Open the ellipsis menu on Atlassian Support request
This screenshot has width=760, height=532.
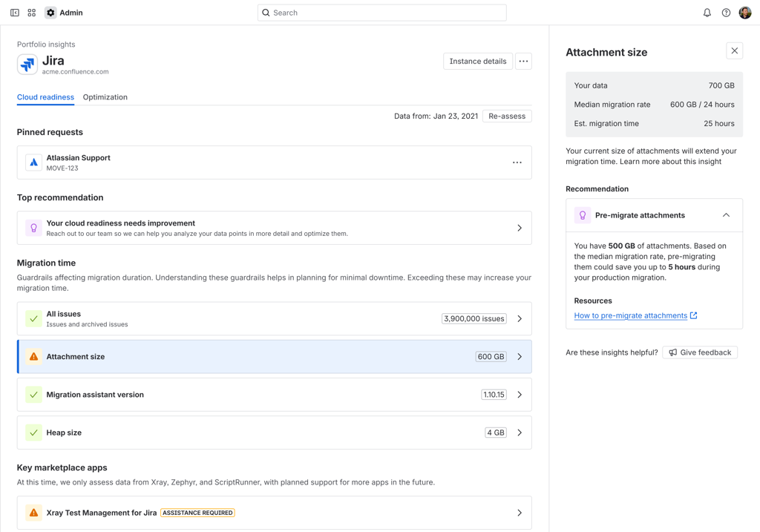pos(517,162)
